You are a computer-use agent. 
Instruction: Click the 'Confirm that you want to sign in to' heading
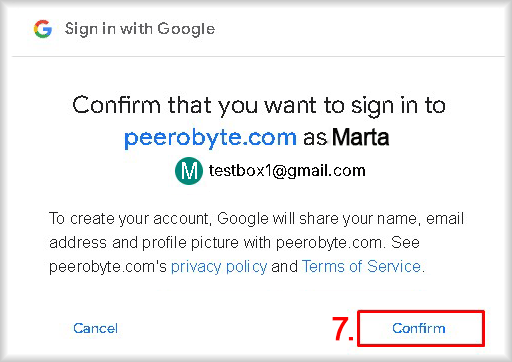pyautogui.click(x=259, y=105)
